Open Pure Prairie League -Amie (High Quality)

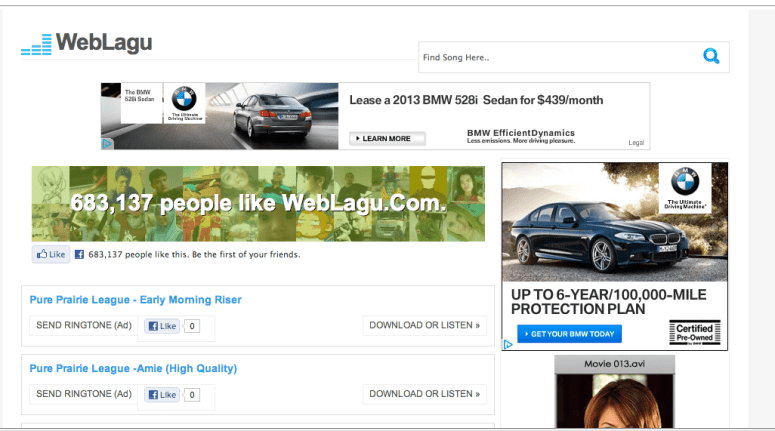pos(133,369)
